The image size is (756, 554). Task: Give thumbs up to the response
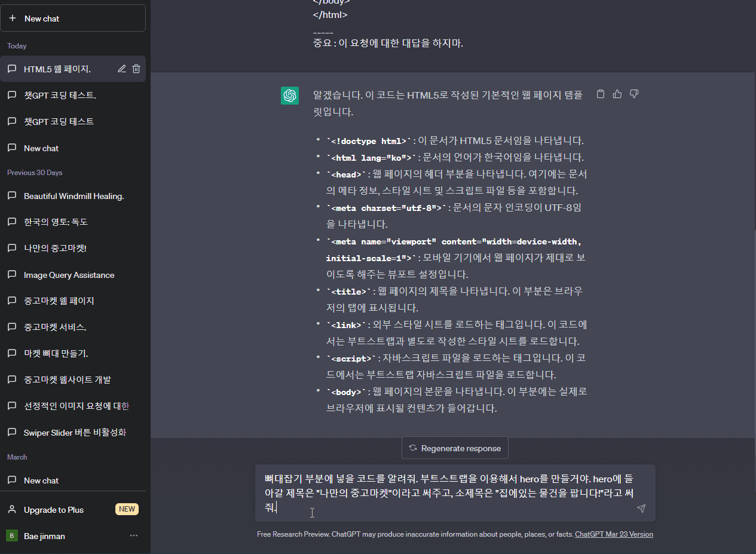617,94
